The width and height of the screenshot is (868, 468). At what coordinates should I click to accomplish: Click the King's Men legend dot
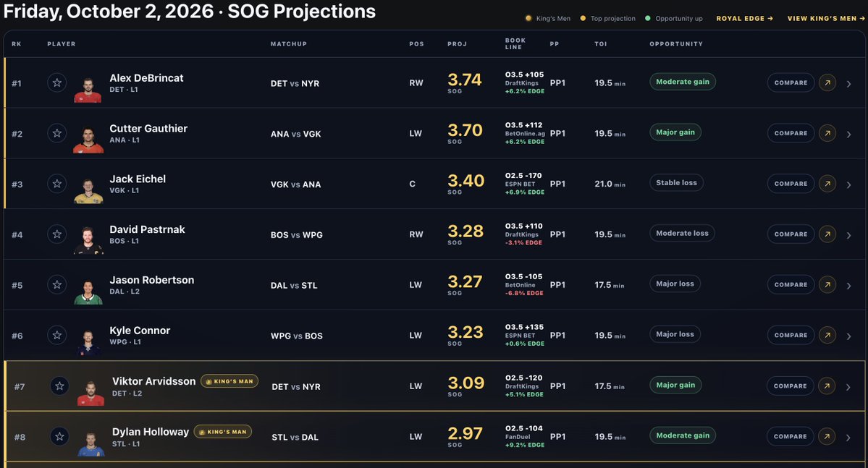tap(528, 18)
